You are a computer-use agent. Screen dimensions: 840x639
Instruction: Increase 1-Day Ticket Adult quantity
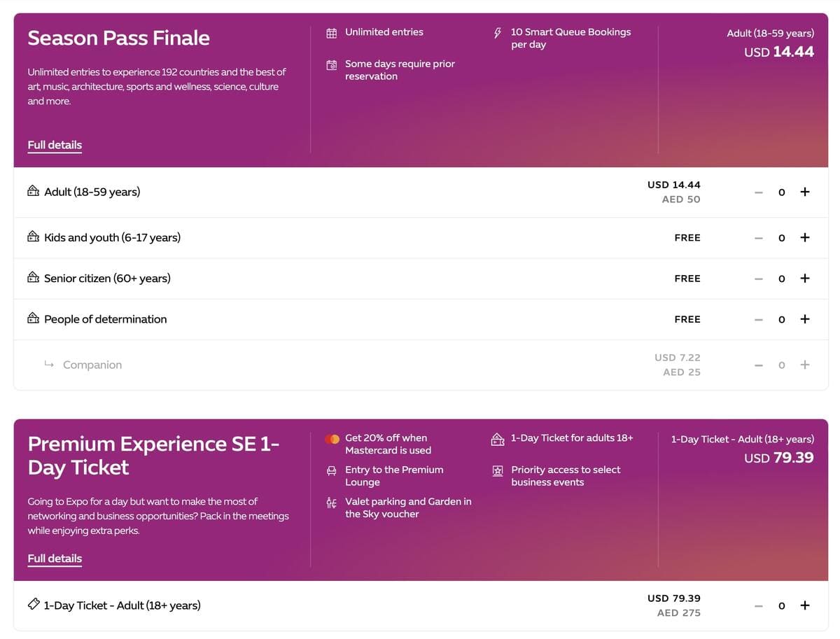pyautogui.click(x=804, y=605)
